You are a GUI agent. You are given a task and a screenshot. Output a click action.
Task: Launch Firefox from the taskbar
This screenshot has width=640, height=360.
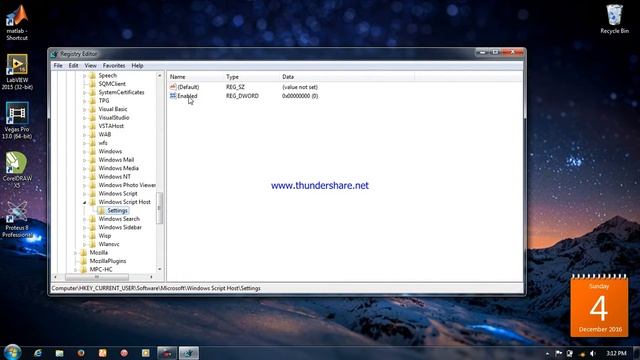click(81, 353)
